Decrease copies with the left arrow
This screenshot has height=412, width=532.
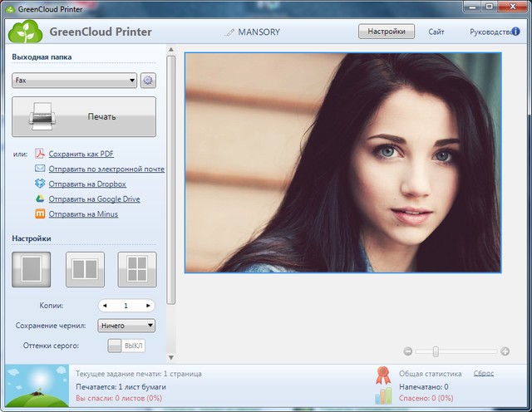pyautogui.click(x=105, y=306)
